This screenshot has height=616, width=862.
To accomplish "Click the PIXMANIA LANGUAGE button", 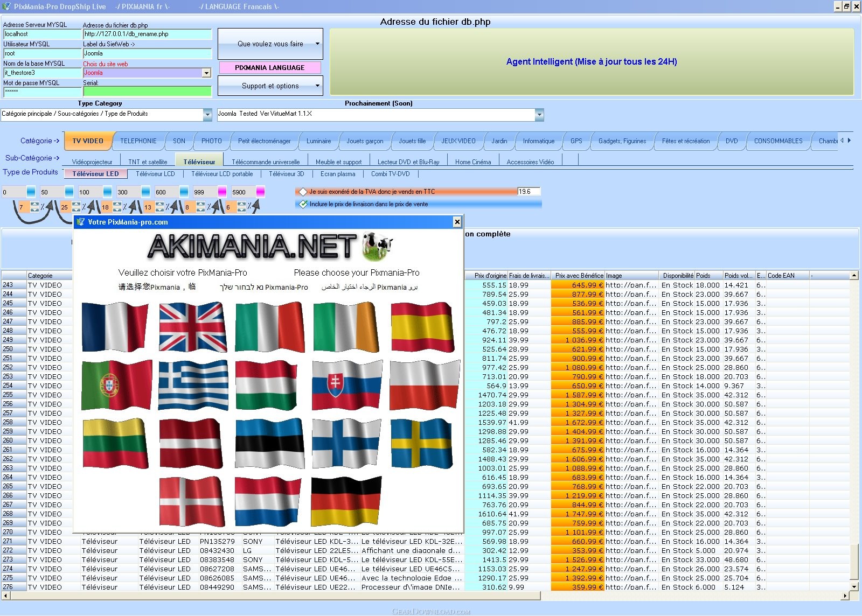I will click(x=270, y=67).
